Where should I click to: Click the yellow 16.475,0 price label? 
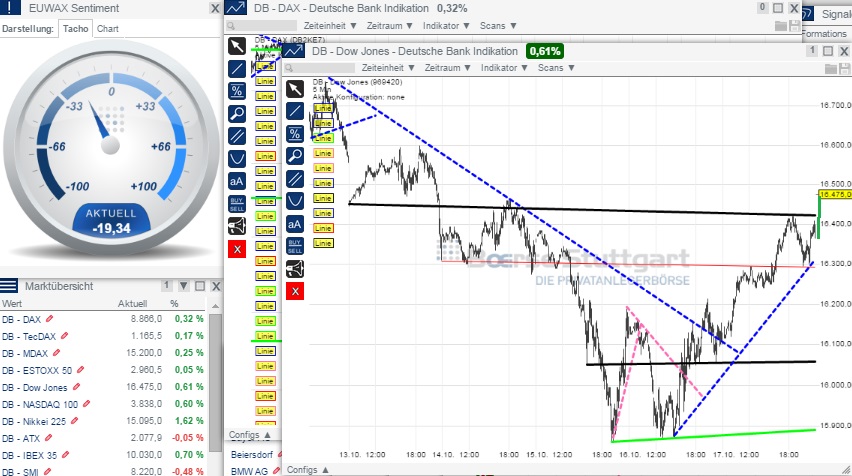[x=834, y=194]
